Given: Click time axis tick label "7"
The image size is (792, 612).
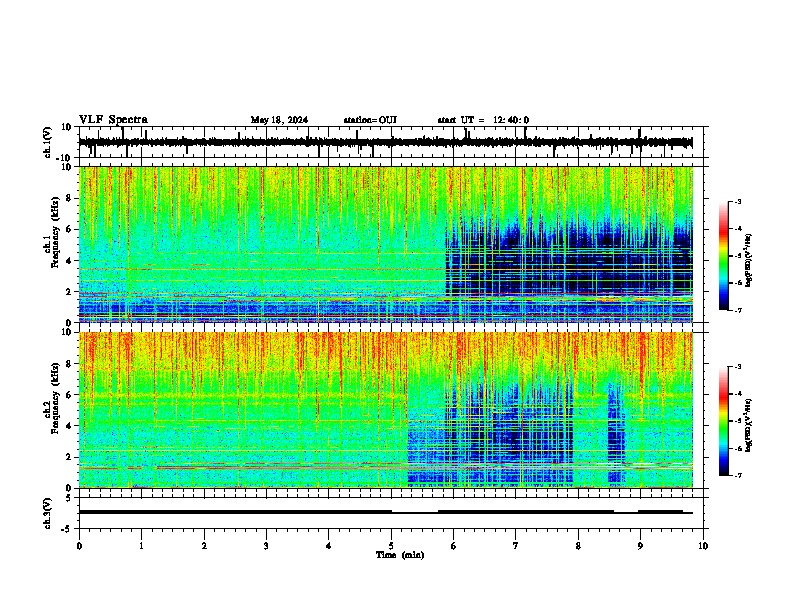Looking at the screenshot, I should tap(516, 546).
